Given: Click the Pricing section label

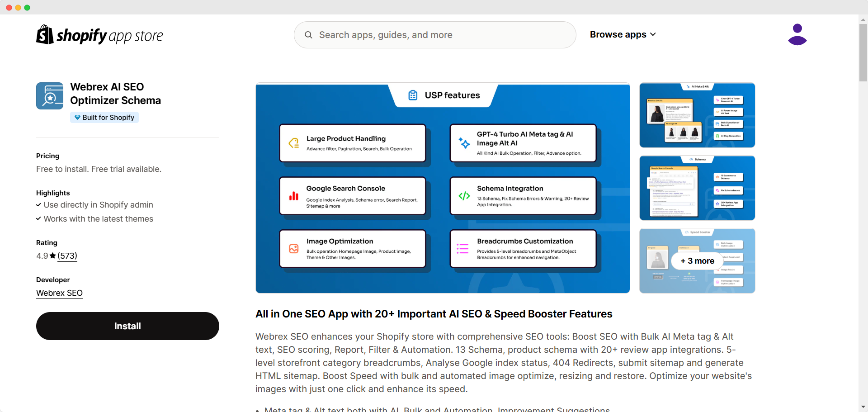Looking at the screenshot, I should (47, 156).
